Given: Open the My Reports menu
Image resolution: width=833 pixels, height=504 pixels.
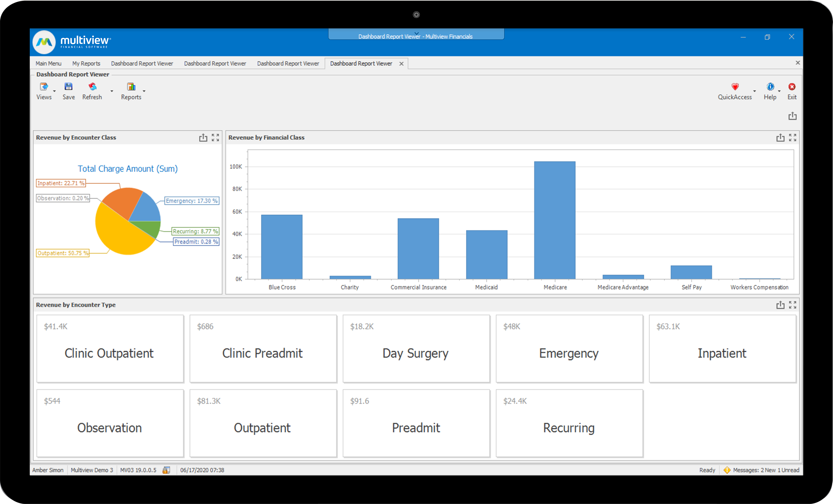Looking at the screenshot, I should point(86,64).
